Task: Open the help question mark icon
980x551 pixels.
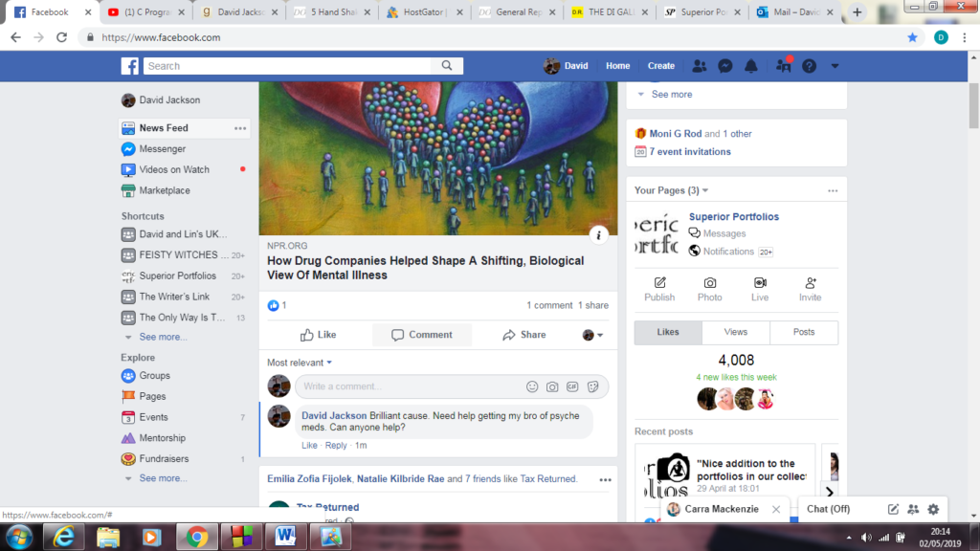Action: (x=810, y=66)
